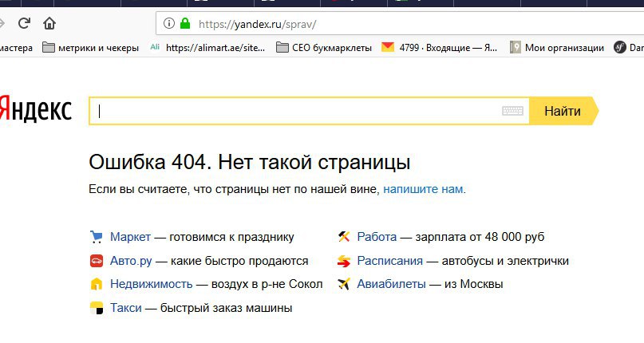Open the Недвижимость link
Image resolution: width=644 pixels, height=343 pixels.
(151, 284)
